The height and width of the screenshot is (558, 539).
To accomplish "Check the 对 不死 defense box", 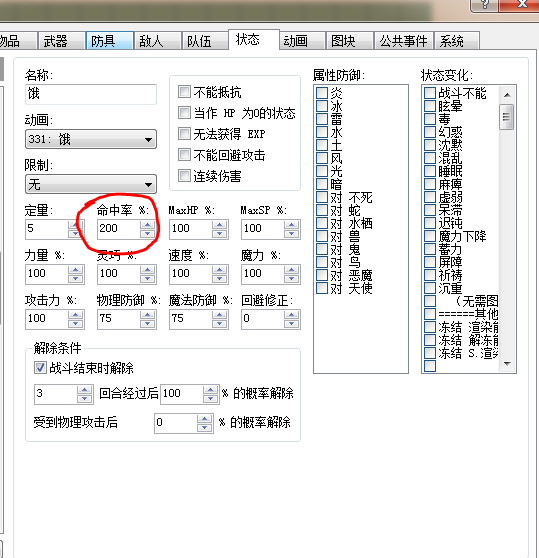I will pos(322,197).
